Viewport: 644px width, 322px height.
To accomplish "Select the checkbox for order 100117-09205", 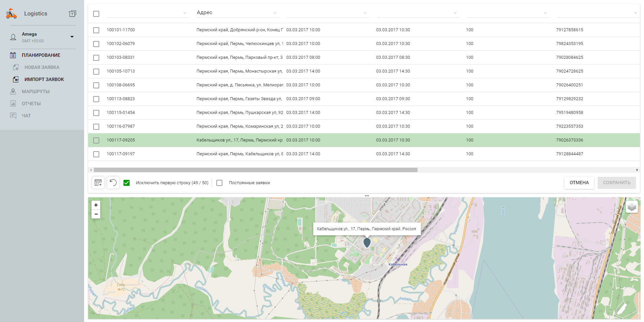I will pyautogui.click(x=96, y=140).
